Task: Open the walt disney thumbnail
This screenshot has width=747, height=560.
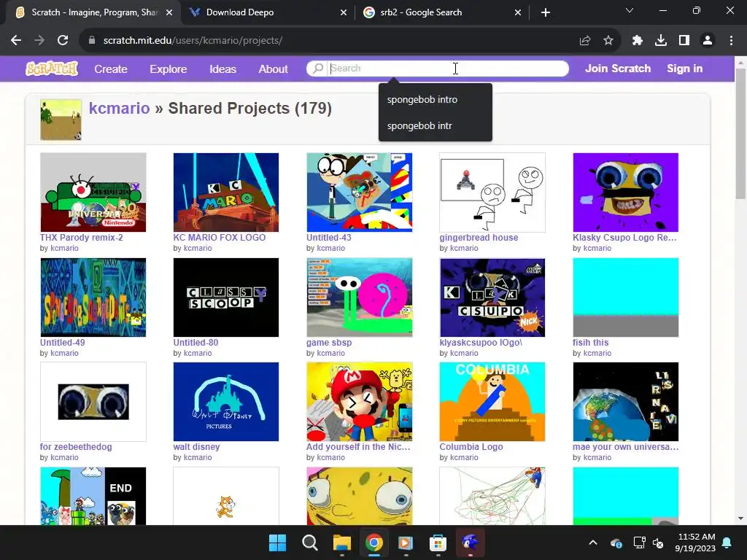Action: click(226, 402)
